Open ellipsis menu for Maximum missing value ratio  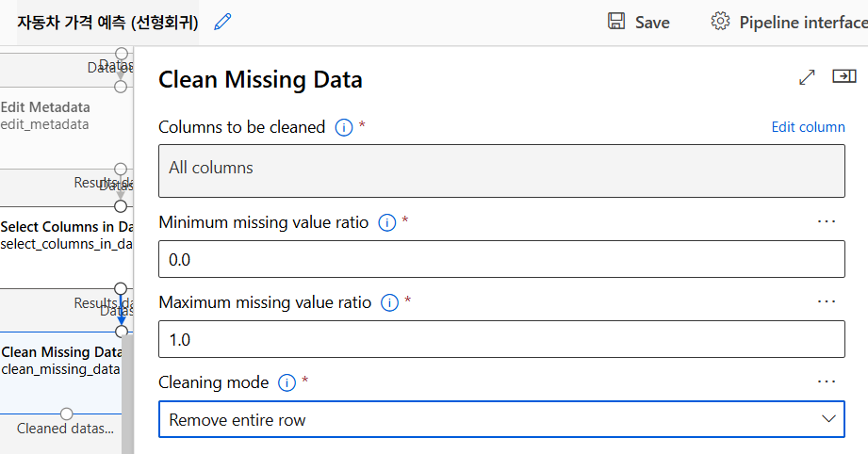(x=827, y=301)
